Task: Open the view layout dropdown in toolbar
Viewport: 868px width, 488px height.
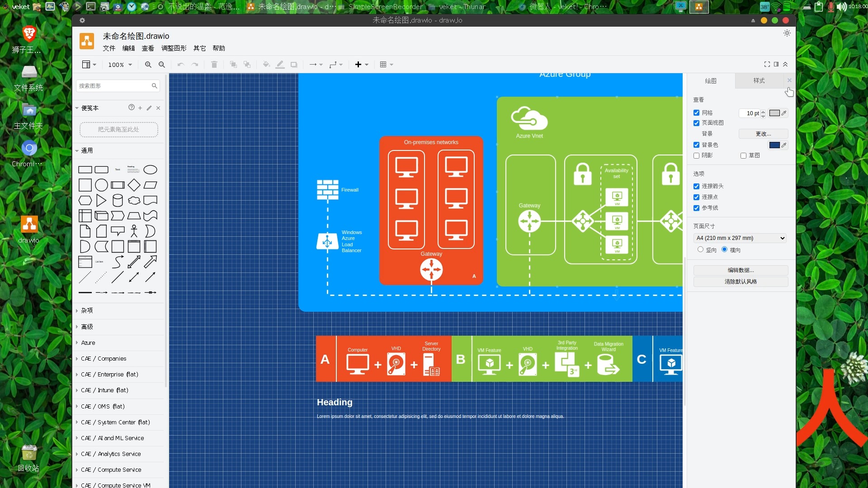Action: pyautogui.click(x=89, y=65)
